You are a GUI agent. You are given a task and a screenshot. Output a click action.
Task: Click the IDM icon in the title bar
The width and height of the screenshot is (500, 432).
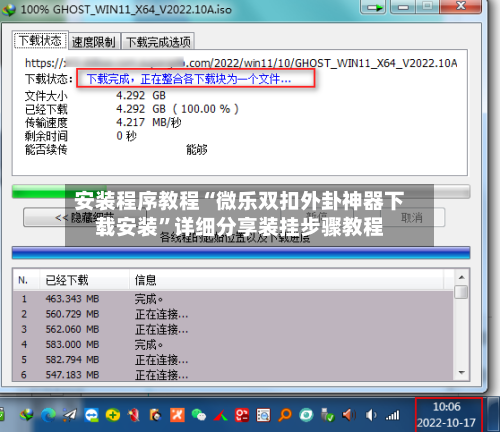[x=9, y=9]
